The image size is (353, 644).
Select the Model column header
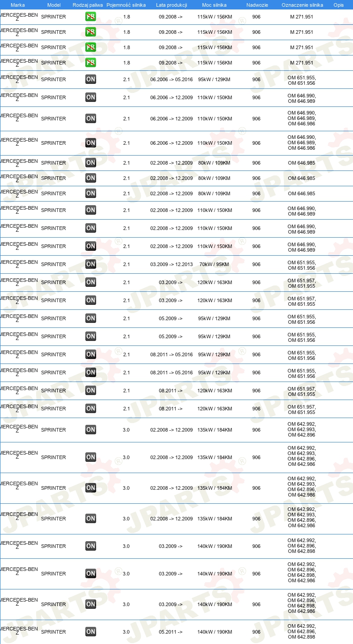[54, 5]
